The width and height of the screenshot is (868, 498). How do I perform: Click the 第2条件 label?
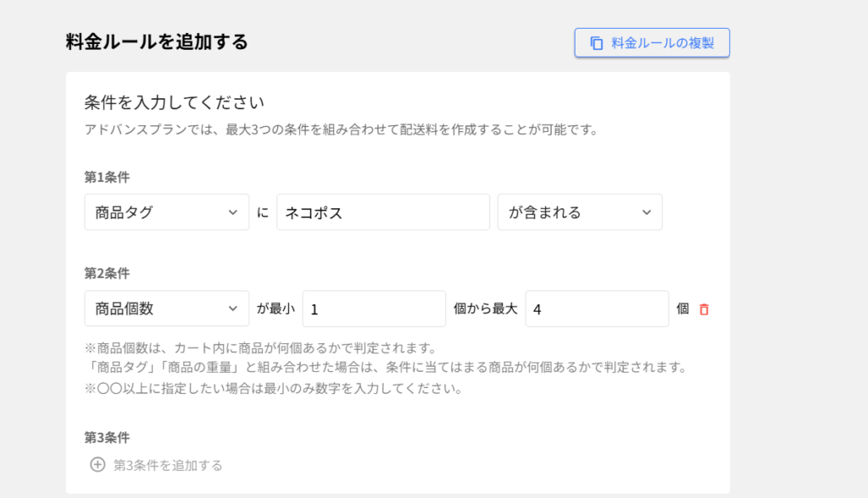click(x=107, y=274)
